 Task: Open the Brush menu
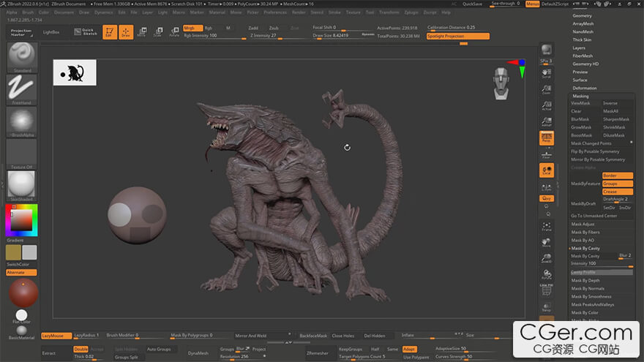coord(28,12)
